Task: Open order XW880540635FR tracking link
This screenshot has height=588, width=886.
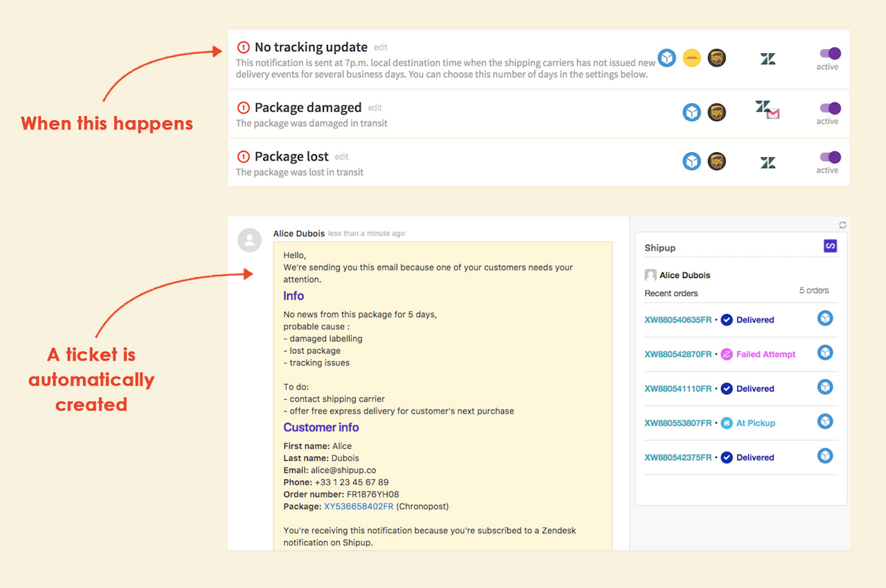Action: 678,320
